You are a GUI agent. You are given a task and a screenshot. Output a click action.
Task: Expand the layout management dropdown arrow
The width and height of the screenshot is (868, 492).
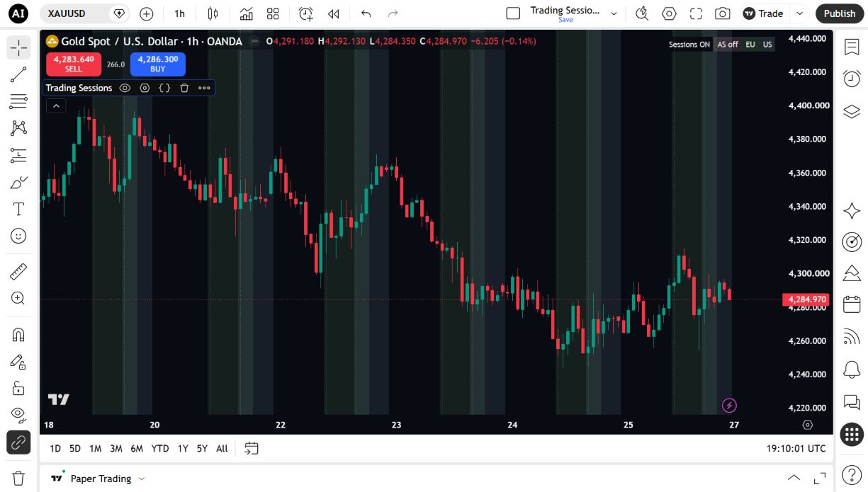[x=614, y=13]
